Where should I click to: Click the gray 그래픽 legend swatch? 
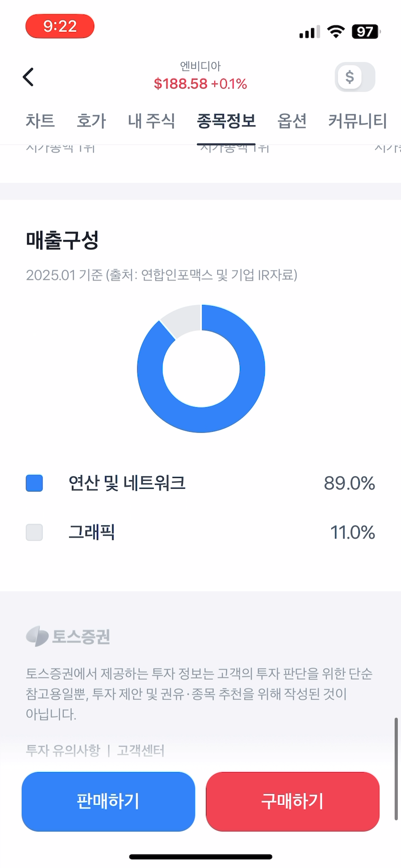coord(34,532)
